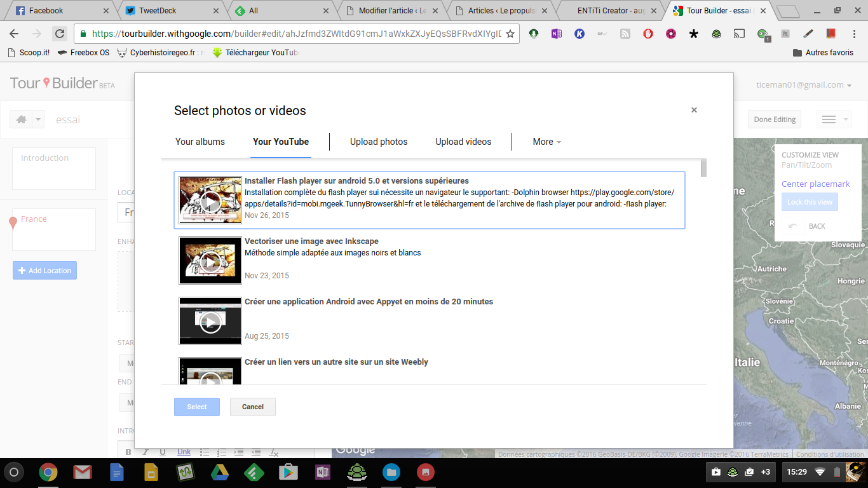Reload the page with the refresh icon
The image size is (868, 488).
(60, 34)
